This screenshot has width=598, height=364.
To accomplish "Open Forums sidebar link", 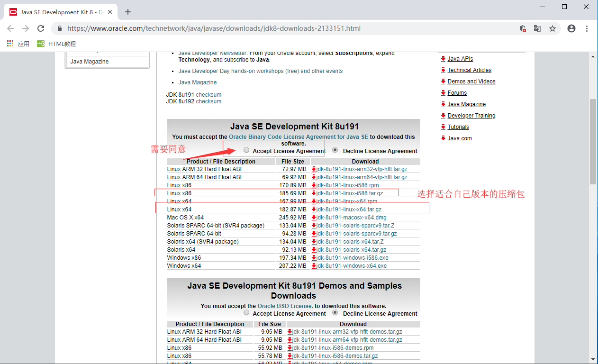I will pos(457,93).
